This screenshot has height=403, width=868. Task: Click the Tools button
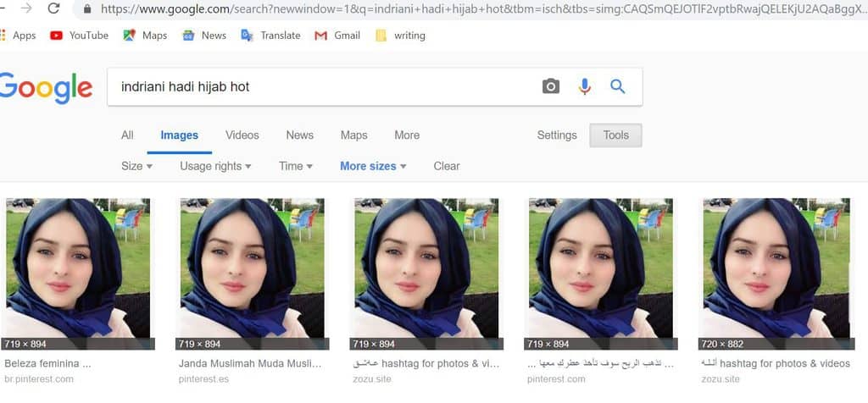pyautogui.click(x=615, y=135)
